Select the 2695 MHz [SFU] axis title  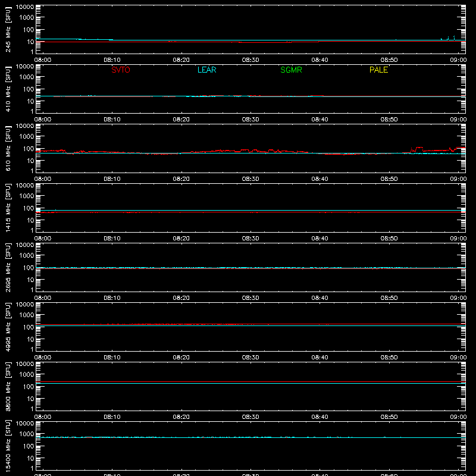(8, 267)
